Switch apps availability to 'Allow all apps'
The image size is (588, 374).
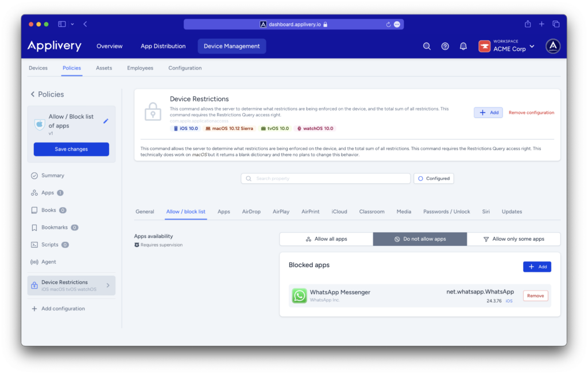tap(326, 238)
